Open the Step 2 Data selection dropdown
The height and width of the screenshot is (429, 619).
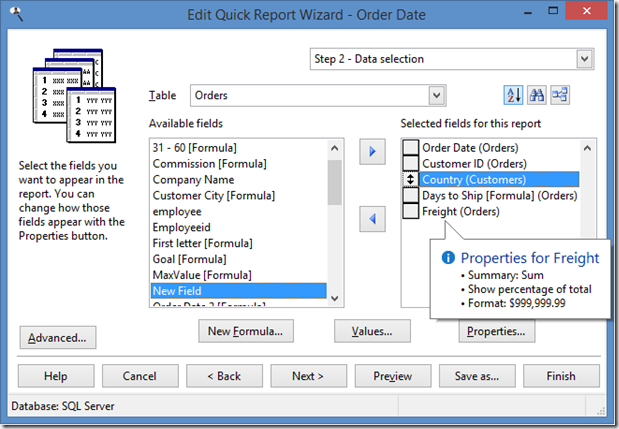click(x=585, y=59)
